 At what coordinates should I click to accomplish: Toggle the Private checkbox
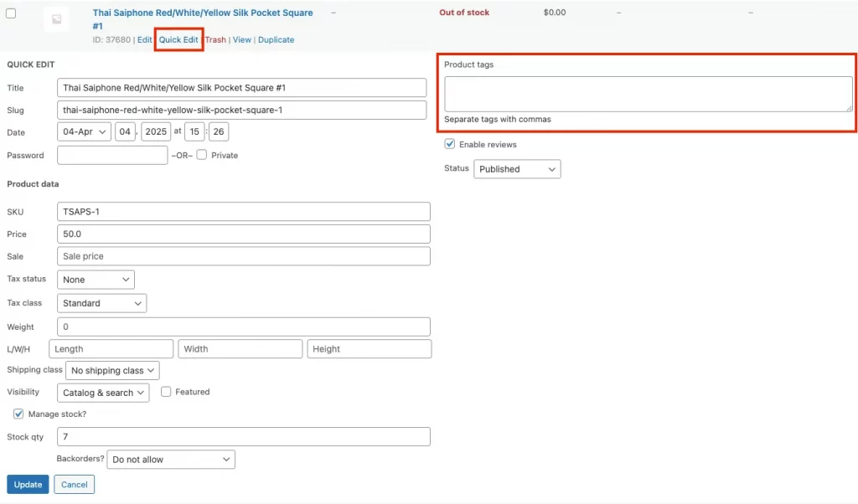202,155
